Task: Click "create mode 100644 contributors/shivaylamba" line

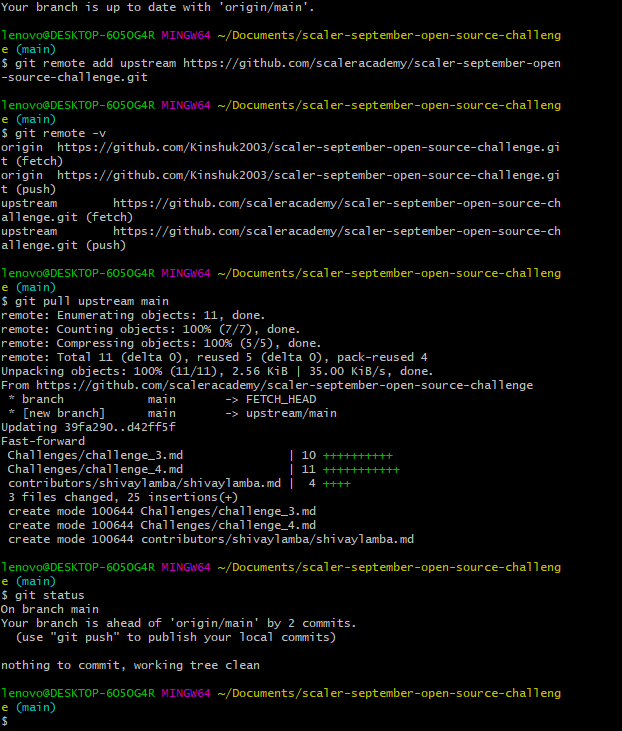Action: pos(211,539)
